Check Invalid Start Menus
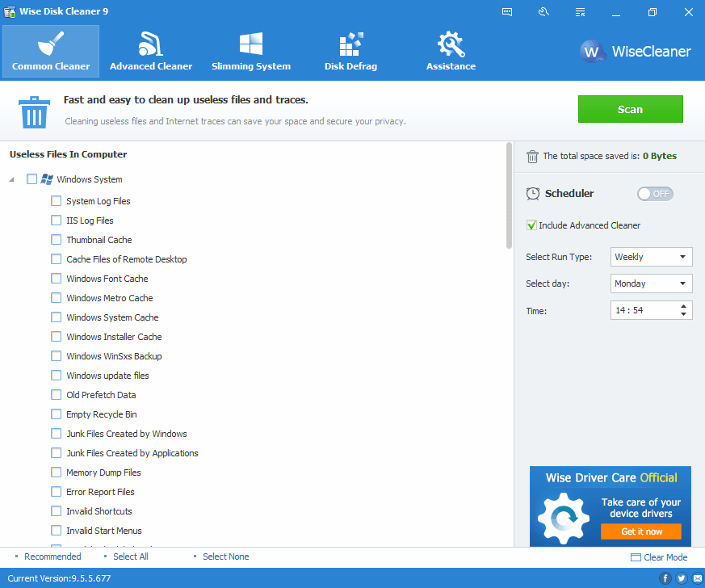Screen dimensions: 705x588 coord(57,531)
